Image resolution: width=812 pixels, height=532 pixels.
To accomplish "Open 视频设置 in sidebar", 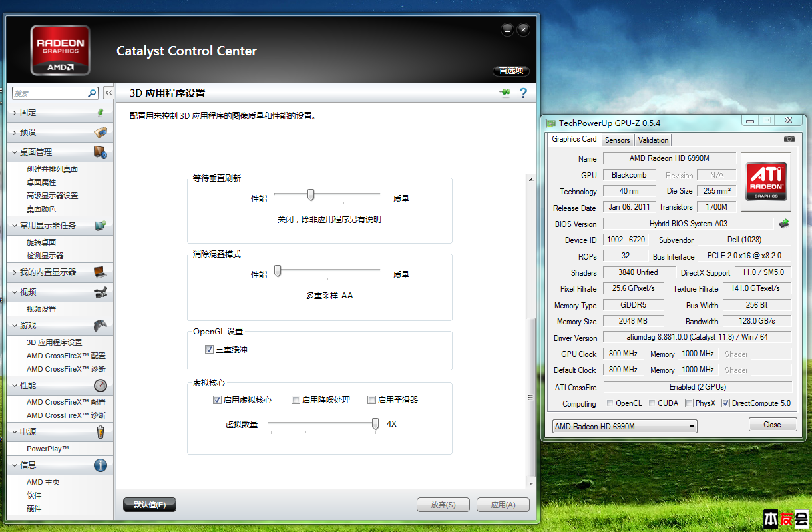I will click(41, 309).
